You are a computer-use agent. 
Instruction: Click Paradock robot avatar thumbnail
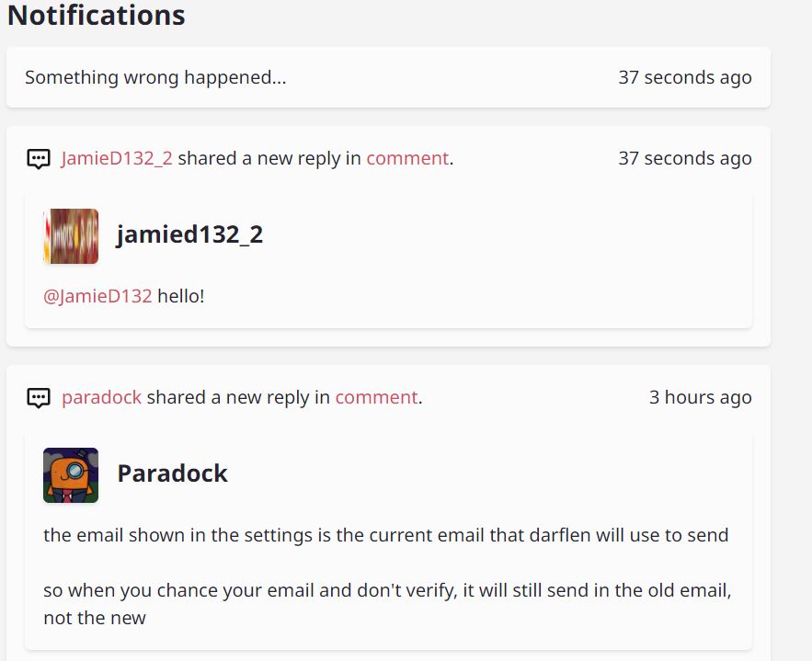(71, 475)
